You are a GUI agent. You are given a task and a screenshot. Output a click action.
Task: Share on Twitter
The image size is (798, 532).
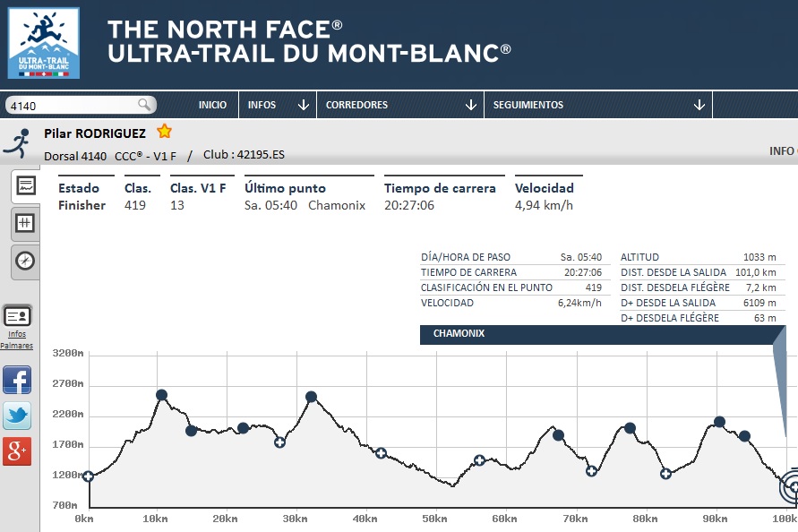[17, 416]
